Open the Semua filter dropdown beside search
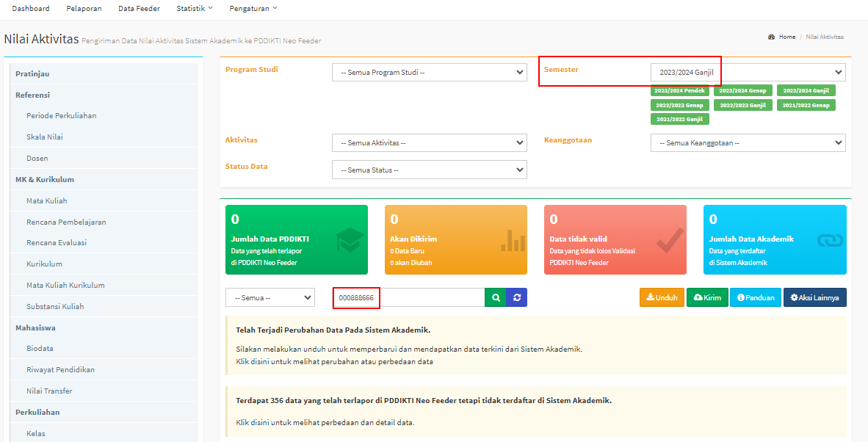This screenshot has width=868, height=442. [x=270, y=297]
